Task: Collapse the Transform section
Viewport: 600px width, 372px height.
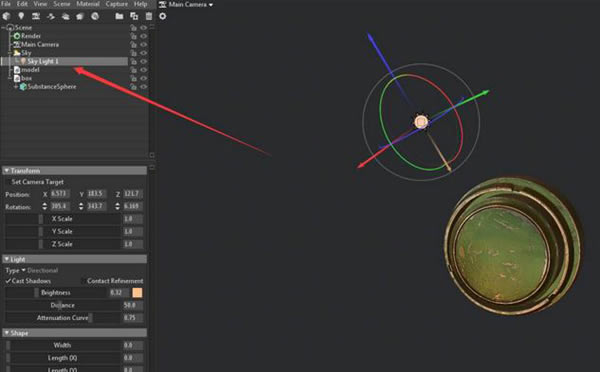Action: point(7,170)
